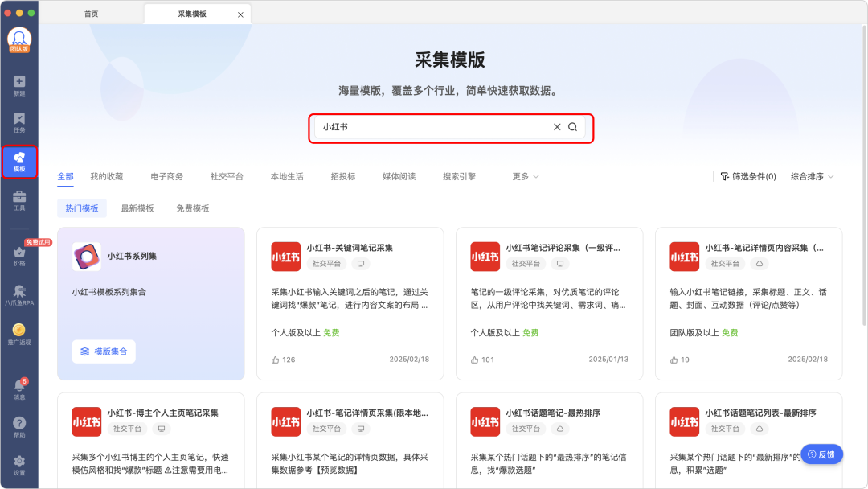868x489 pixels.
Task: Click date 2025/01/13
Action: click(x=608, y=360)
